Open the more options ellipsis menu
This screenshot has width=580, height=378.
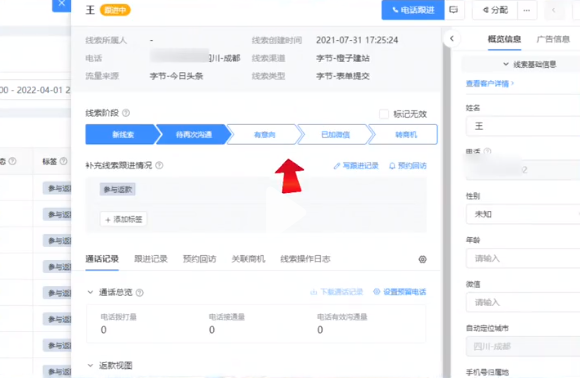click(x=527, y=10)
